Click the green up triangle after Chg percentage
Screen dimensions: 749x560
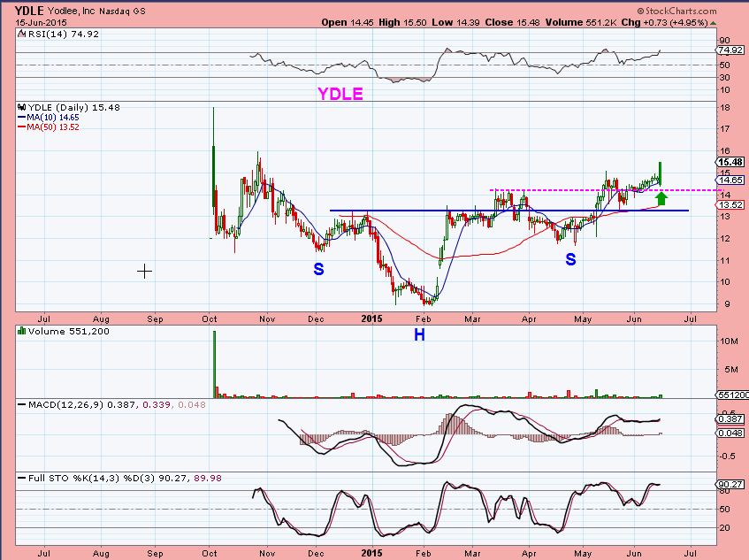coord(713,22)
